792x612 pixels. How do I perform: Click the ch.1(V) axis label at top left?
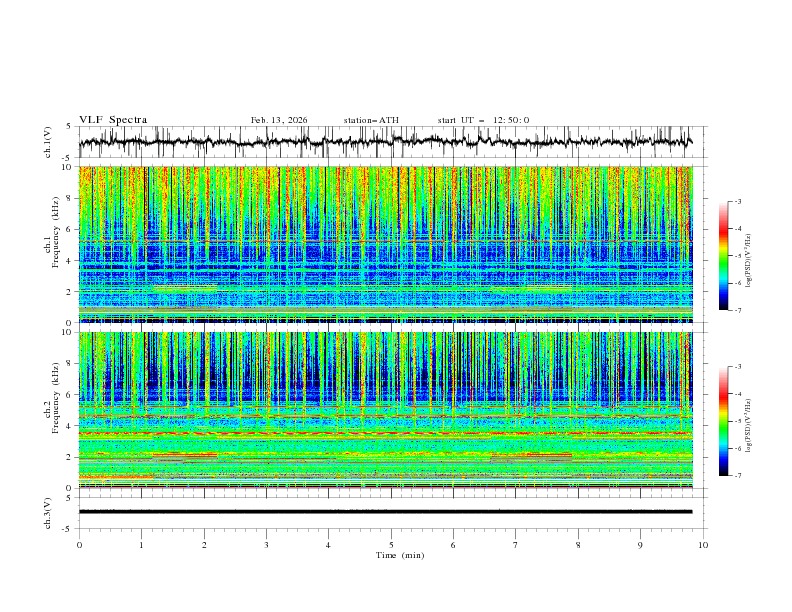click(48, 142)
